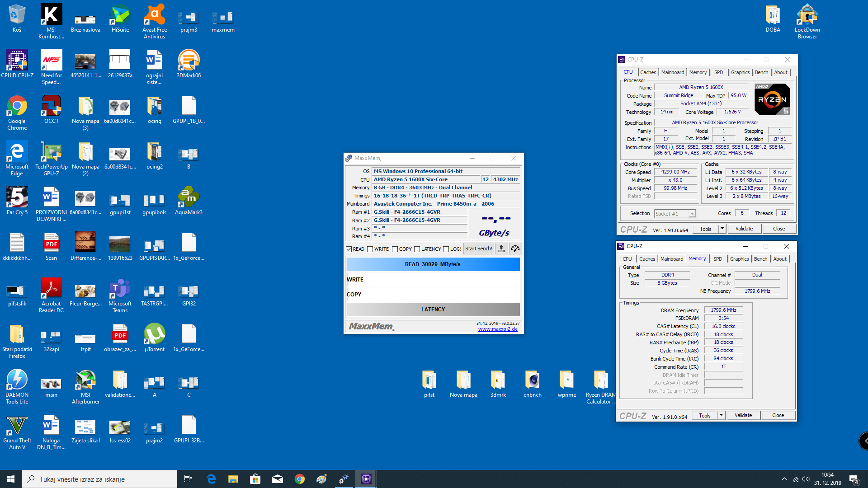Click Start Bench! in MaxxMem

point(479,249)
